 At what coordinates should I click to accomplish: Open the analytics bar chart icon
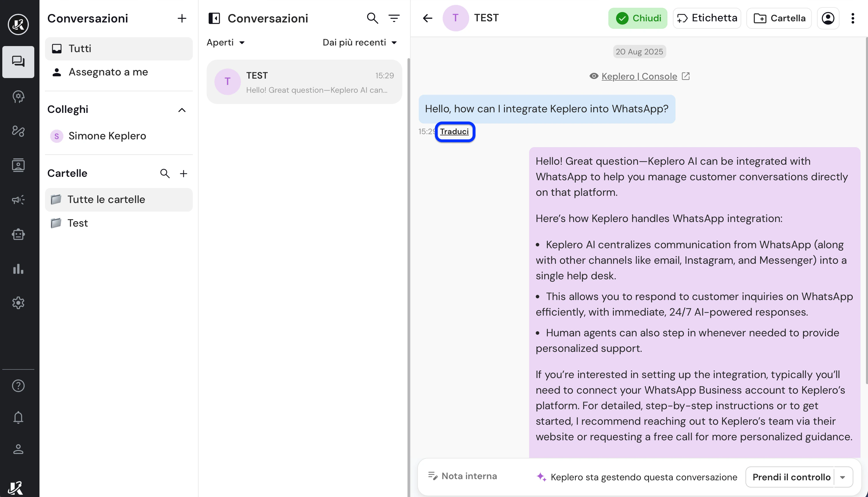[18, 269]
